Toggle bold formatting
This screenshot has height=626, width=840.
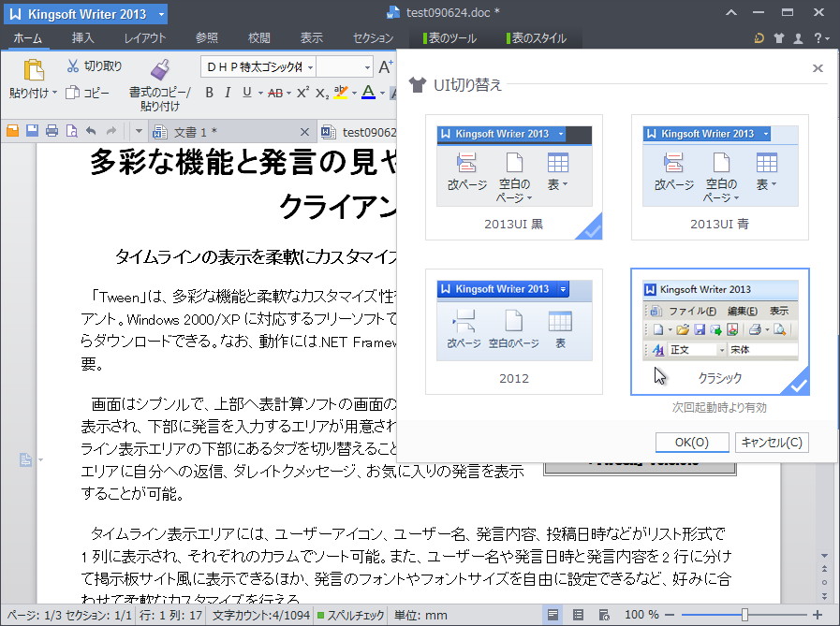[x=208, y=93]
